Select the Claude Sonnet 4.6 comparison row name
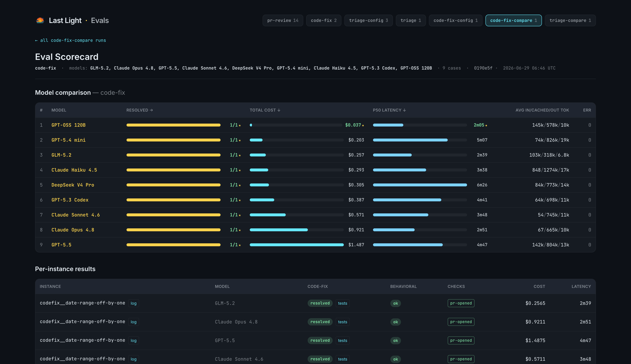The image size is (631, 364). click(76, 215)
